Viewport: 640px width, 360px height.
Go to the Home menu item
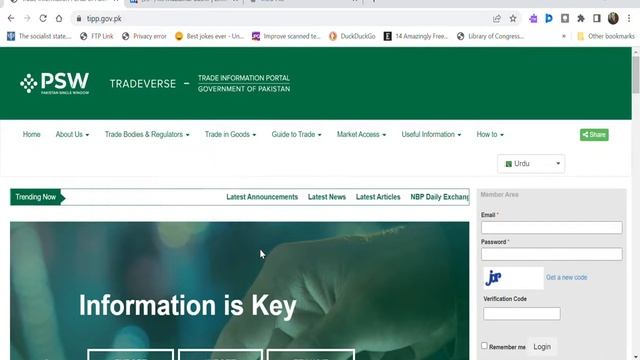click(31, 134)
